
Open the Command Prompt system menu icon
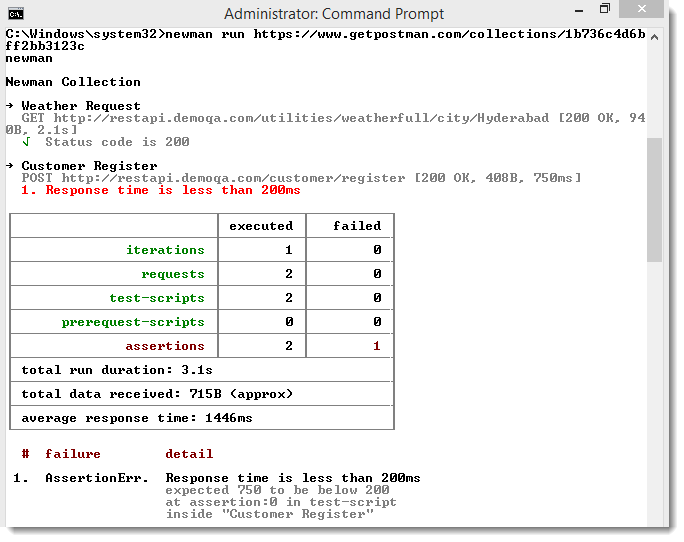pos(16,14)
